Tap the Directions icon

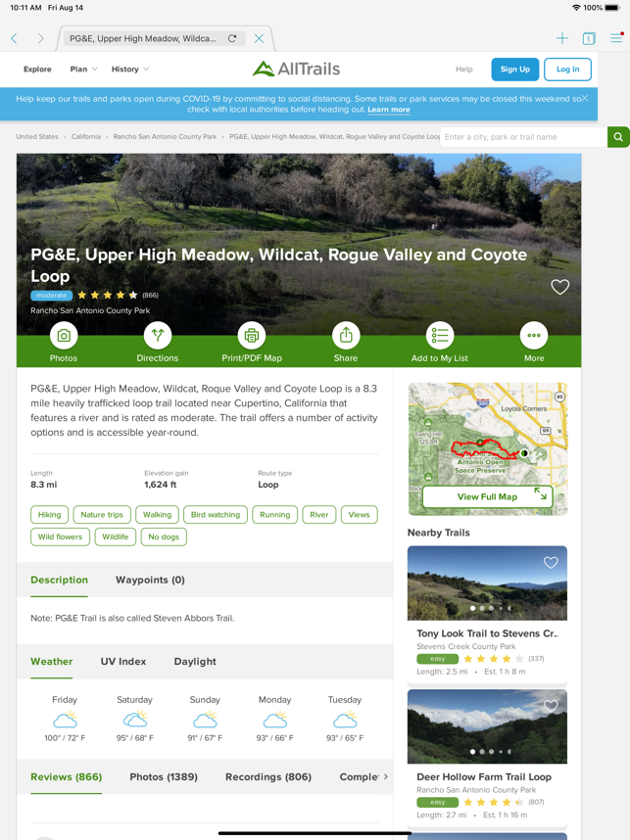158,336
